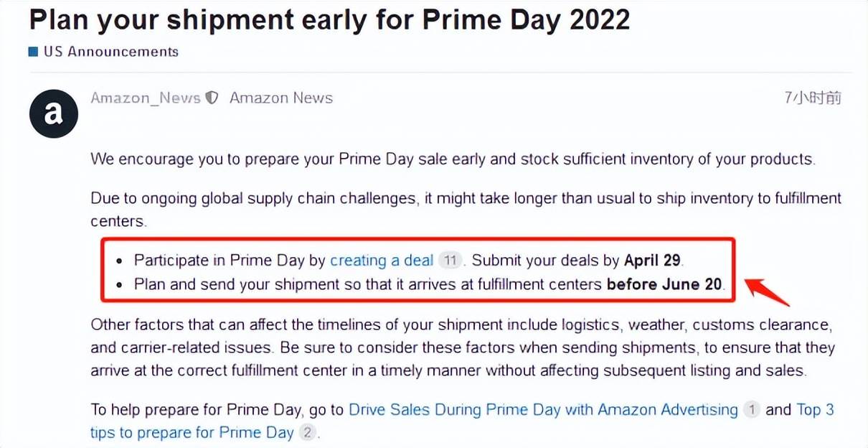Click the post timestamp 7小时前
The width and height of the screenshot is (868, 448).
point(813,98)
